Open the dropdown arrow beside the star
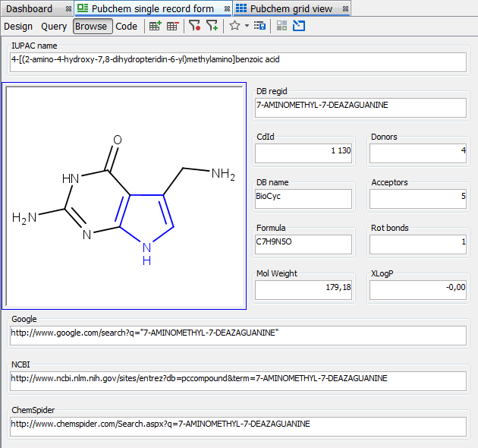This screenshot has height=448, width=478. [x=247, y=26]
